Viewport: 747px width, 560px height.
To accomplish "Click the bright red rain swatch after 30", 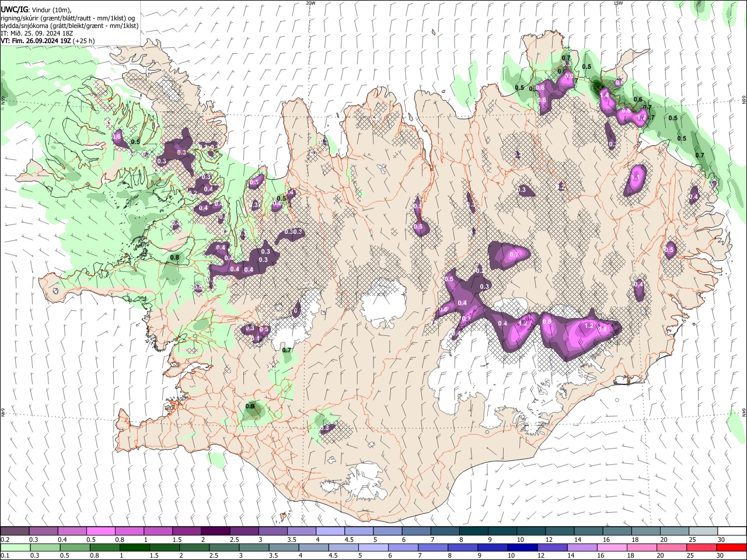I will coord(731,548).
